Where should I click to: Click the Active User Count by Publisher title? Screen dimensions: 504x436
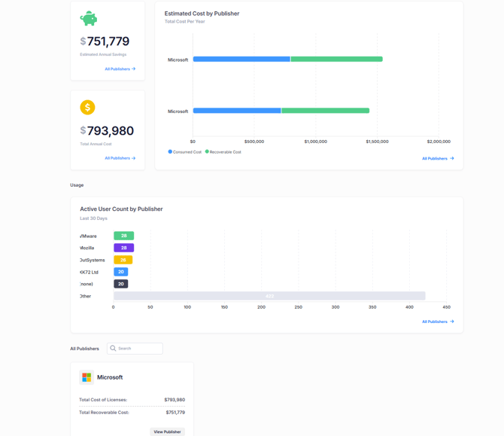point(121,209)
